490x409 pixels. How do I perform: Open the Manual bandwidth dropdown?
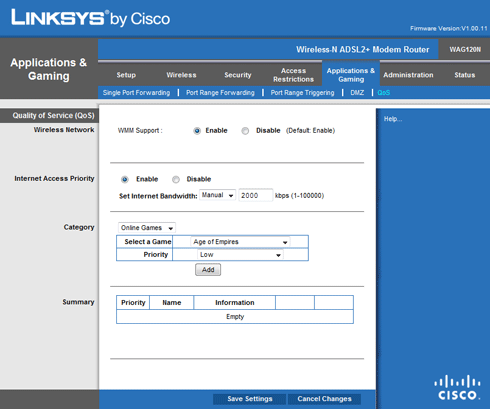(217, 195)
